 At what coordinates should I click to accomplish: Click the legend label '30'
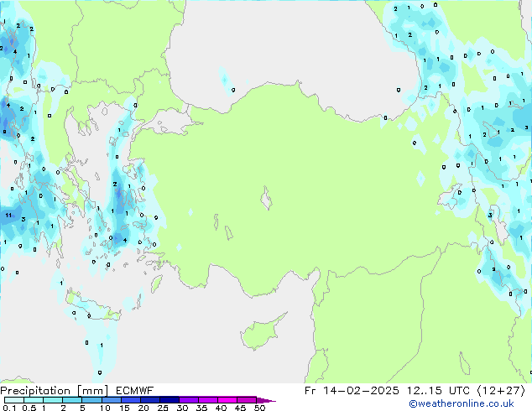point(182,408)
